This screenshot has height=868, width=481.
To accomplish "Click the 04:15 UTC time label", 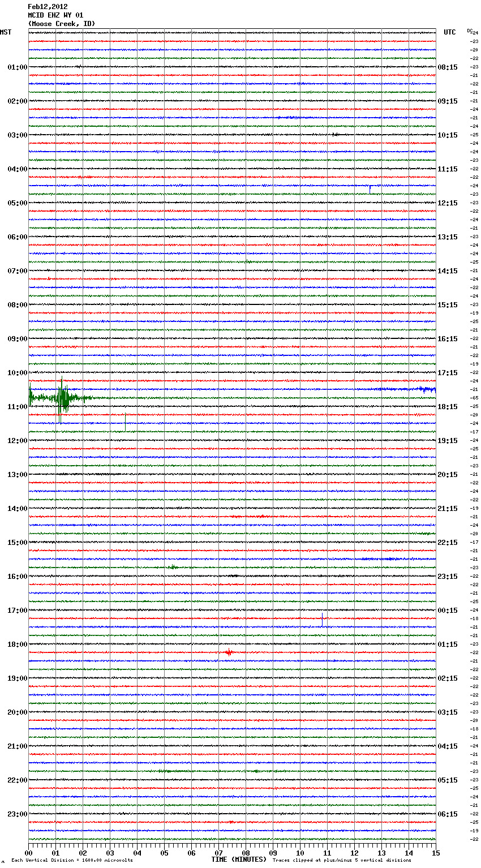I will coord(448,746).
